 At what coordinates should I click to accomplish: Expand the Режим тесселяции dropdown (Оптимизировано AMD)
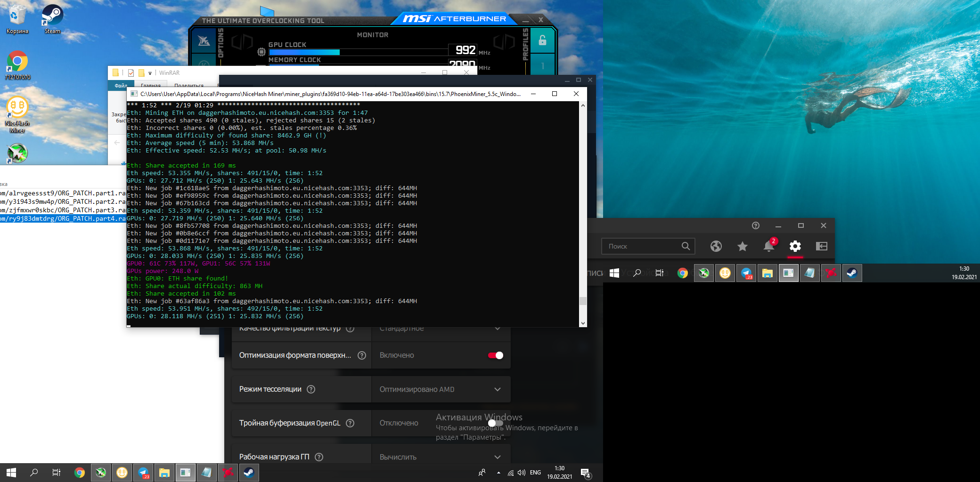click(x=441, y=389)
